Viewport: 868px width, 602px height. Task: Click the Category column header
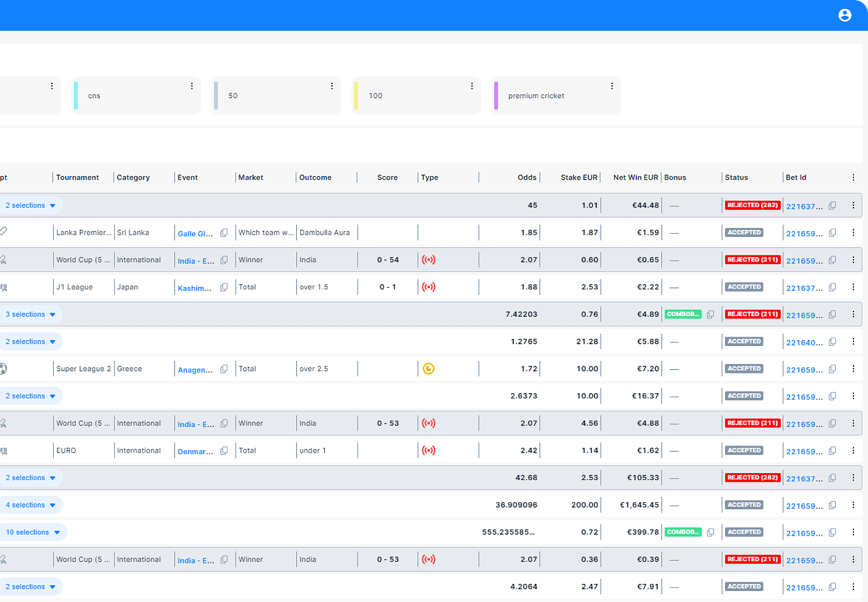click(x=134, y=177)
